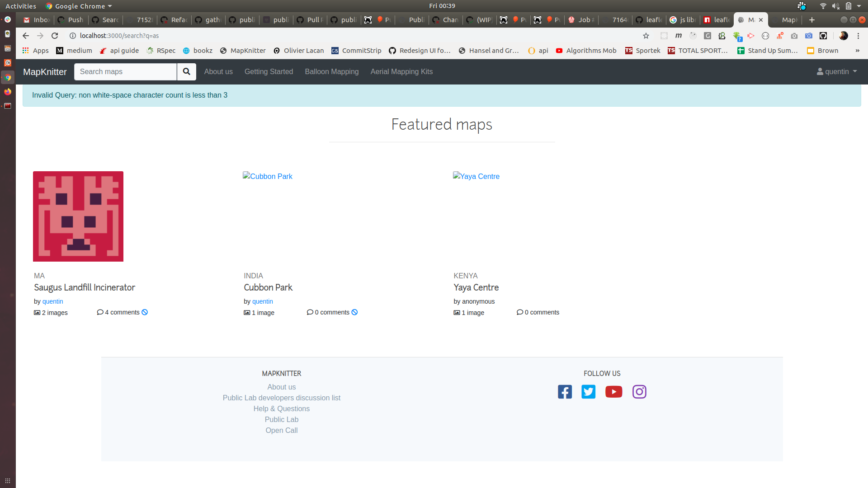Viewport: 868px width, 488px height.
Task: Click the search magnifier button
Action: 186,71
